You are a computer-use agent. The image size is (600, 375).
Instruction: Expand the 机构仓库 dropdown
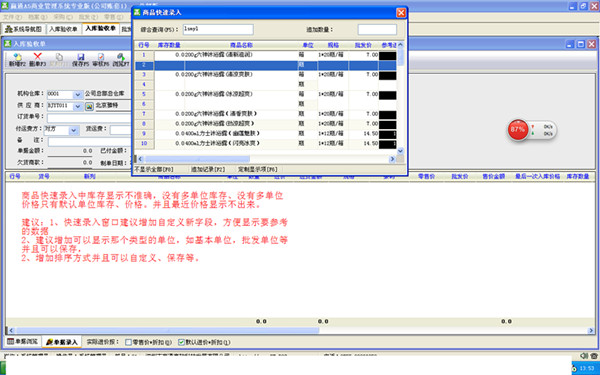point(78,94)
